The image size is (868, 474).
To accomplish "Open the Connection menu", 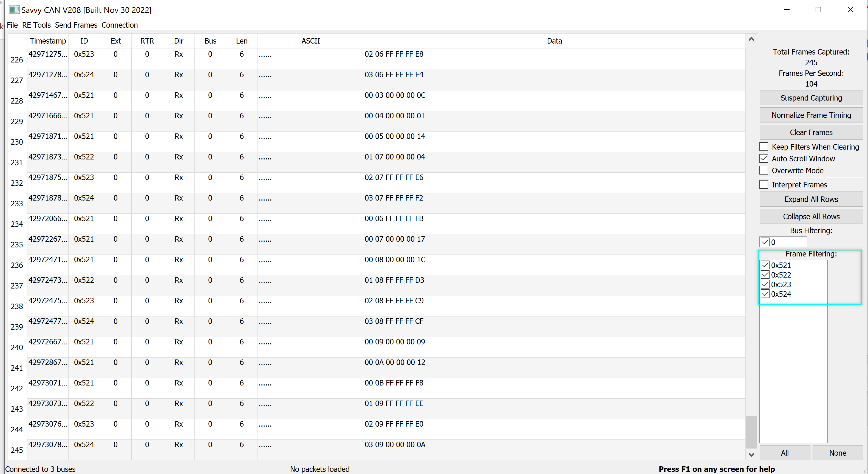I will point(120,25).
